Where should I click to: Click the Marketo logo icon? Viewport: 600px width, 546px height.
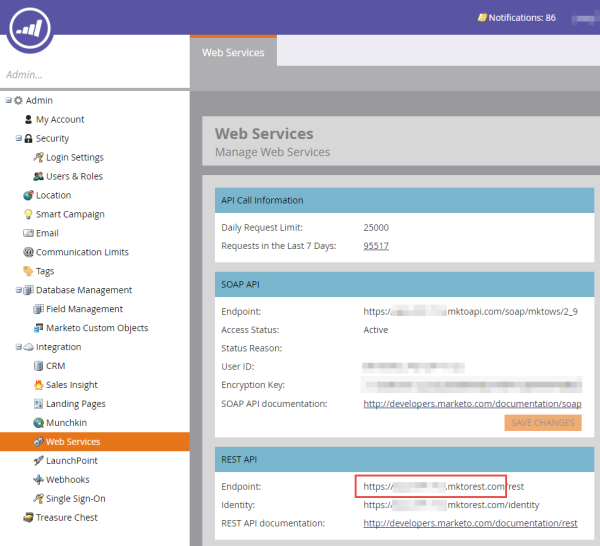pyautogui.click(x=30, y=29)
